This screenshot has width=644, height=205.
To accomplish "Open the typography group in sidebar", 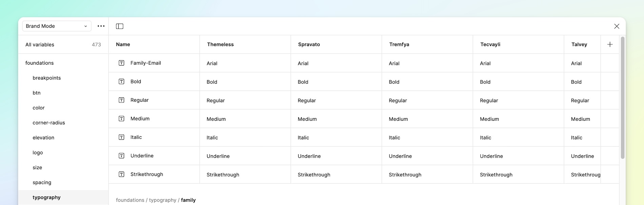I will tap(46, 197).
